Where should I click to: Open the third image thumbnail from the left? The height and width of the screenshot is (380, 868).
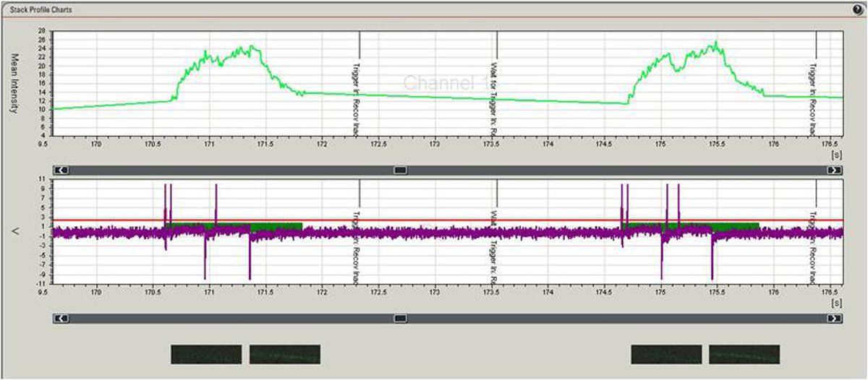666,354
